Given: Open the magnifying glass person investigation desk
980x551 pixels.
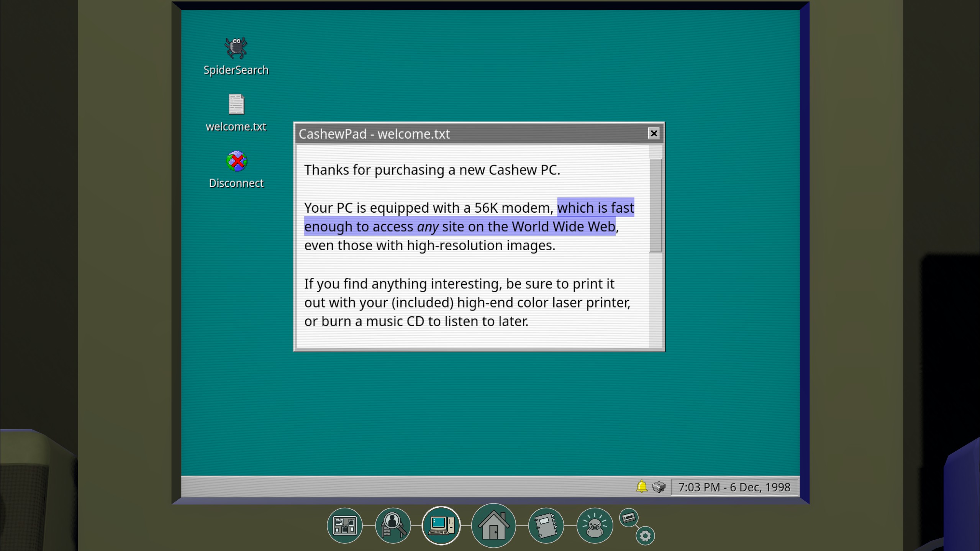Looking at the screenshot, I should (393, 525).
